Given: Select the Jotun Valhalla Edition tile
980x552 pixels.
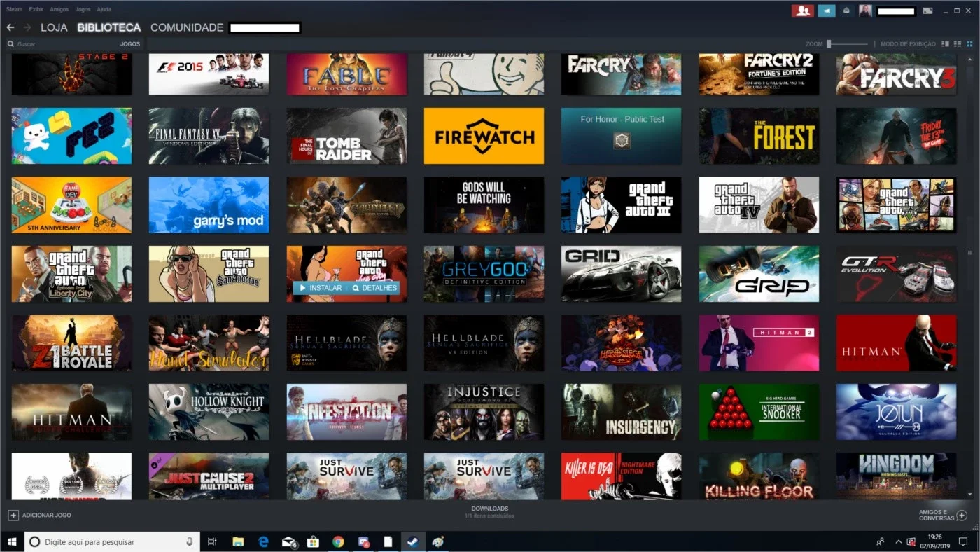Looking at the screenshot, I should coord(897,412).
